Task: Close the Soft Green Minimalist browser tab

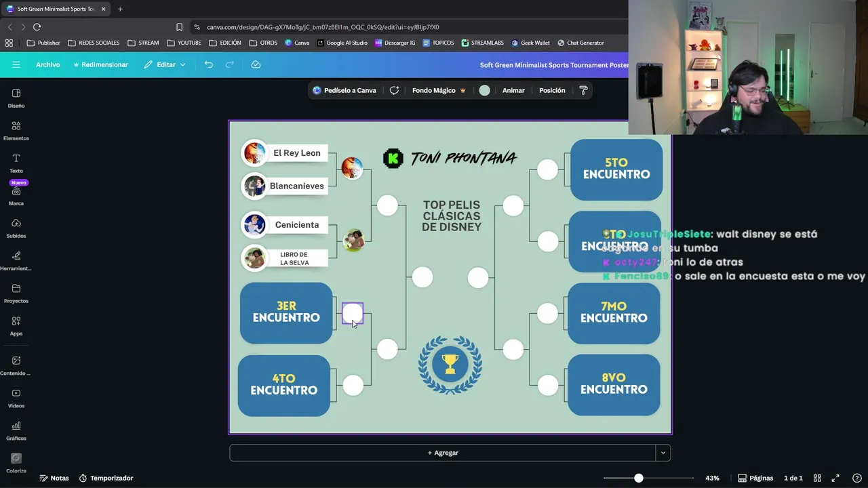Action: pos(104,9)
